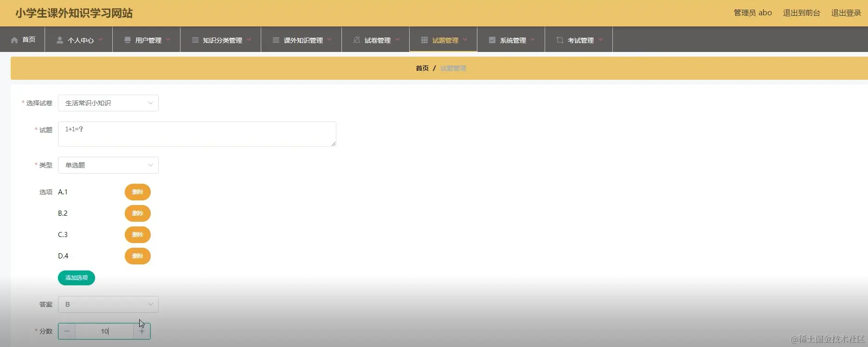
Task: Open the 知识分类管理 menu
Action: pyautogui.click(x=221, y=39)
